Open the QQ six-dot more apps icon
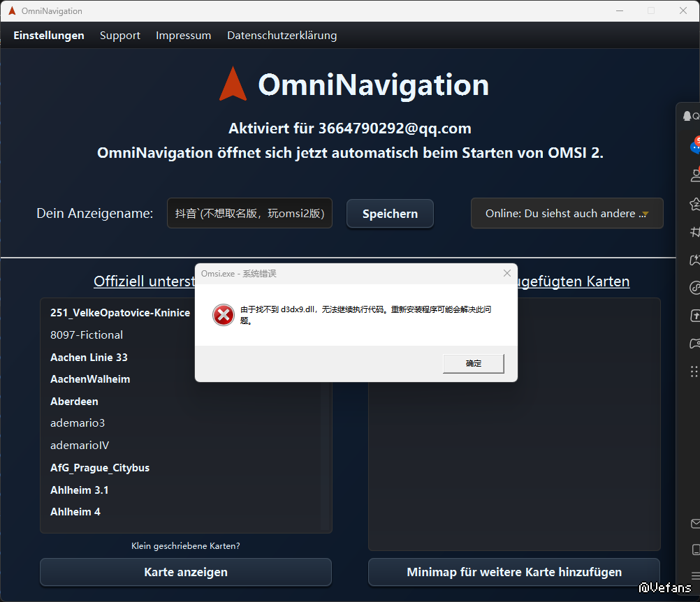 694,372
